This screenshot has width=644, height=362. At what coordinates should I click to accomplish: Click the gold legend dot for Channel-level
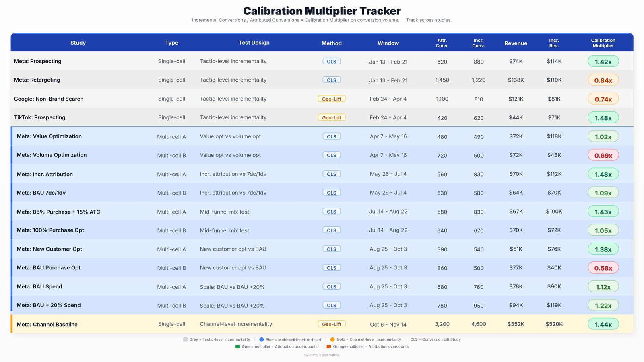(332, 339)
